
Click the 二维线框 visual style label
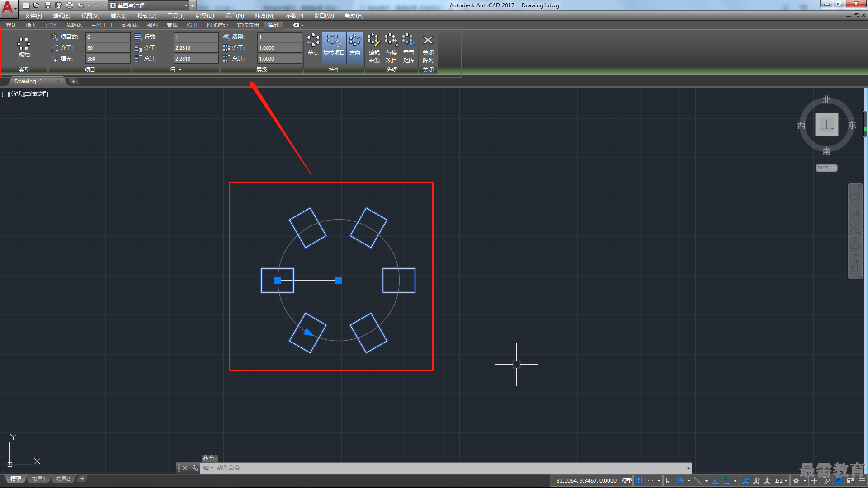coord(36,94)
